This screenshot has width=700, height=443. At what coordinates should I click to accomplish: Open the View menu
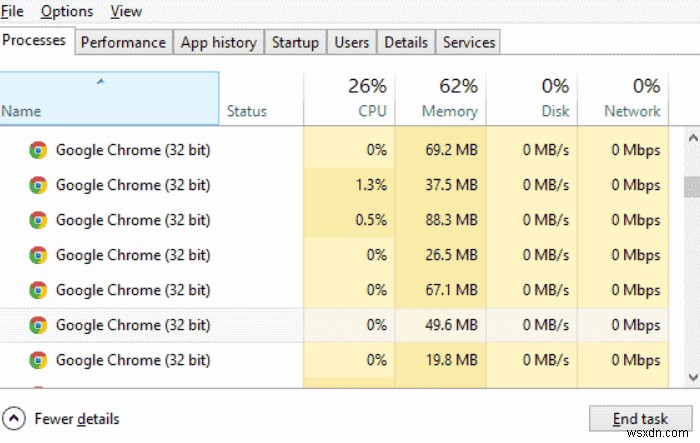coord(126,11)
